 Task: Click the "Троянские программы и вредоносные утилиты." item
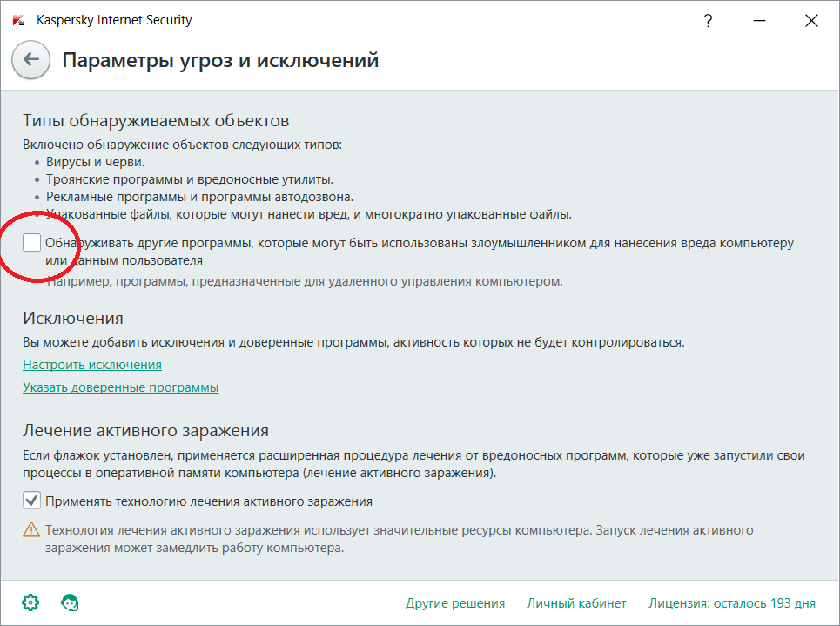190,179
